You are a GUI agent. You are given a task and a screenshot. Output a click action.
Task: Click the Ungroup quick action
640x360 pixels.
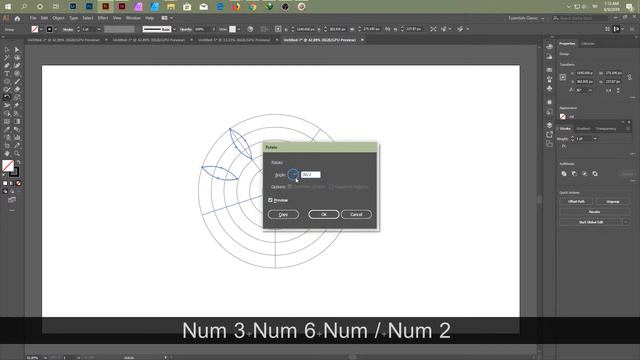click(x=612, y=202)
